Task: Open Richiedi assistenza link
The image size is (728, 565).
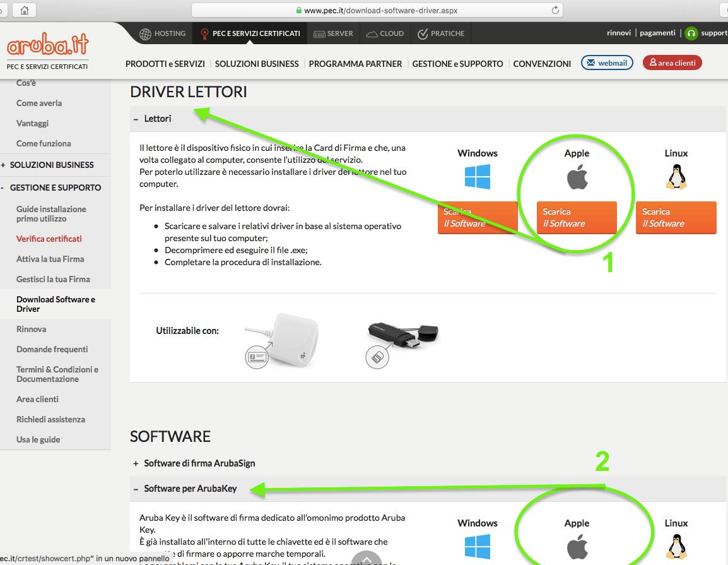Action: (50, 420)
